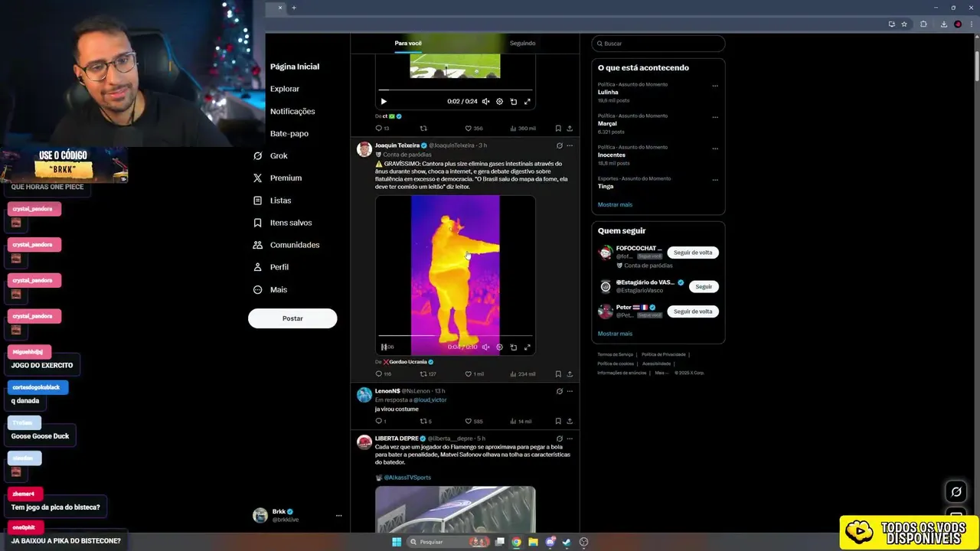Image resolution: width=980 pixels, height=551 pixels.
Task: Repost LenonN$ reply with 5 reposts
Action: click(x=426, y=421)
